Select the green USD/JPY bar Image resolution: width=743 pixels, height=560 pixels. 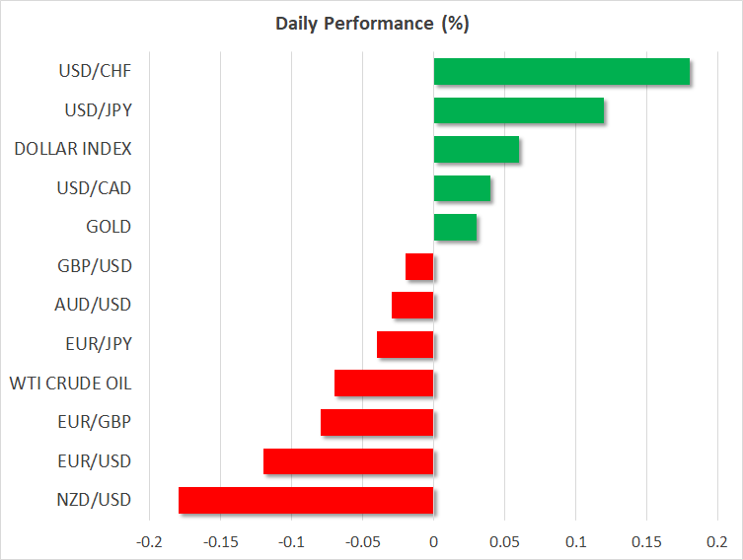pos(518,110)
